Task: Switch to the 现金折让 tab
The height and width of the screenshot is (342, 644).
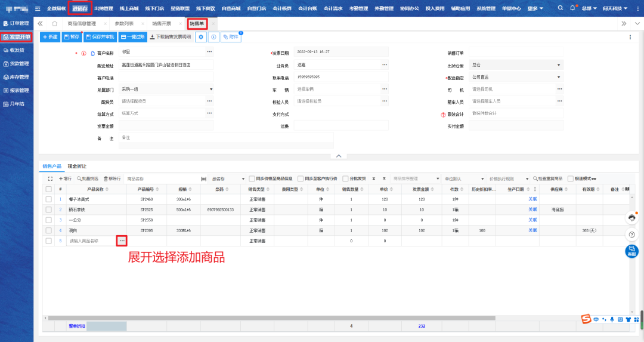Action: pos(76,166)
